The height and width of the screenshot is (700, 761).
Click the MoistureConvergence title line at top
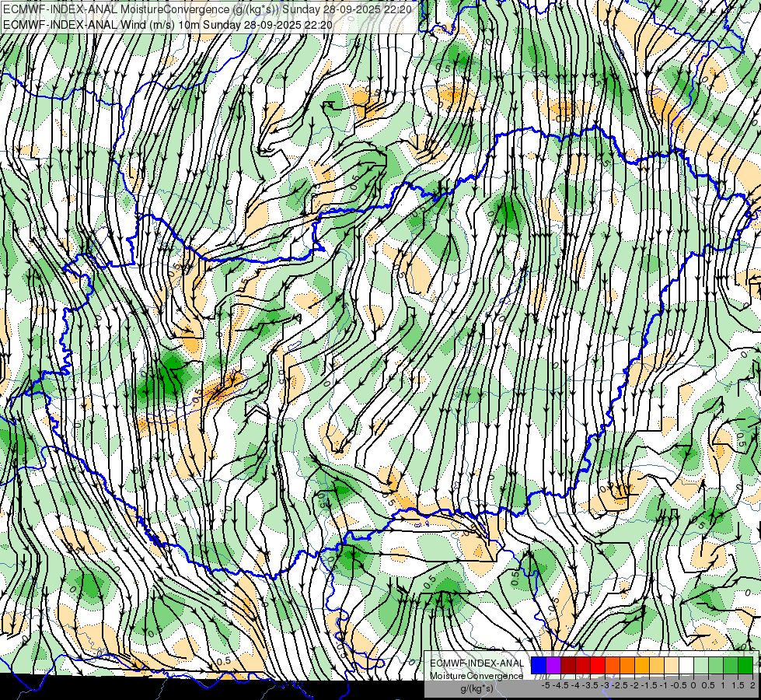tap(208, 9)
